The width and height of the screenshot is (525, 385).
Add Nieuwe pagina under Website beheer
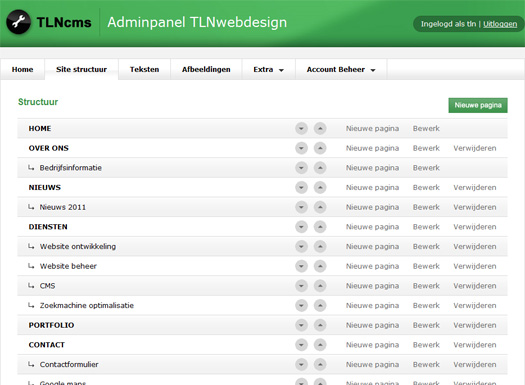[372, 266]
